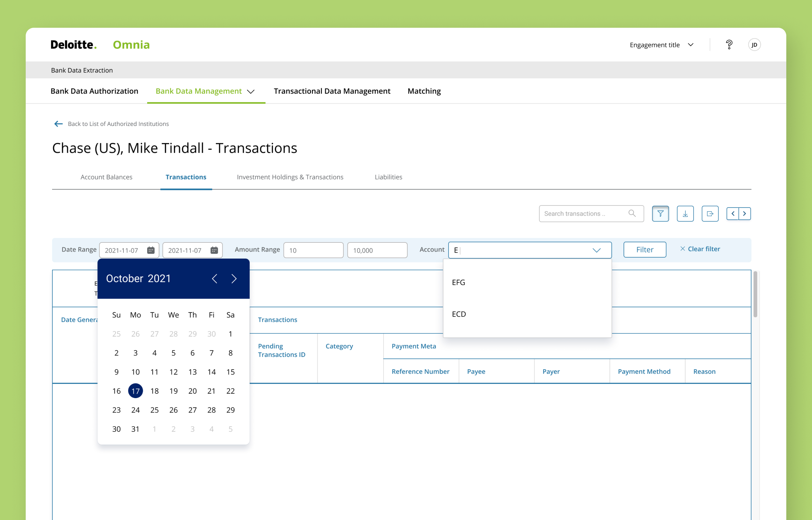Click Reference Number column header
The height and width of the screenshot is (520, 812).
coord(421,371)
